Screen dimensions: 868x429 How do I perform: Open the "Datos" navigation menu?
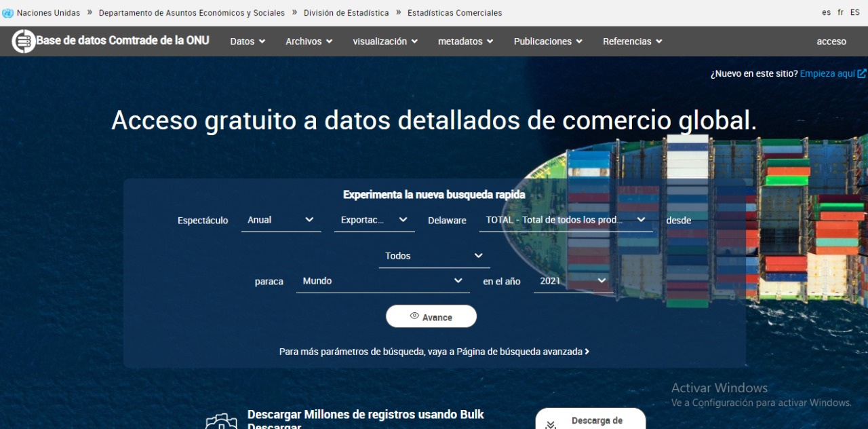coord(247,41)
